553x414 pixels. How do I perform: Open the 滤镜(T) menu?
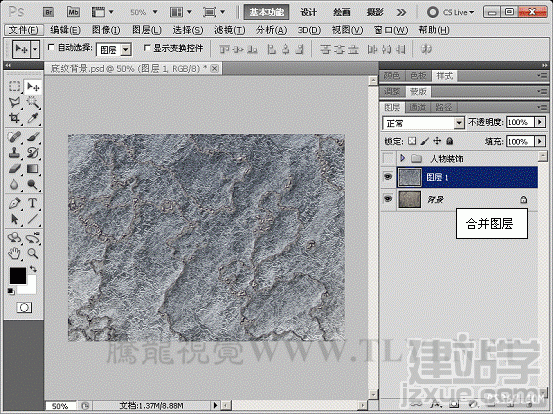(x=229, y=30)
